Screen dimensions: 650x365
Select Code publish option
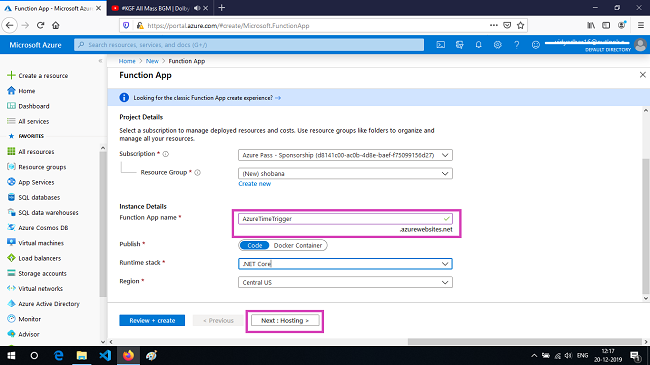(255, 246)
